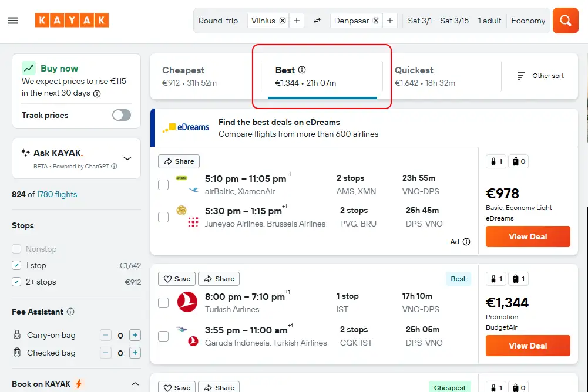The width and height of the screenshot is (588, 392).
Task: Click the Ad info icon
Action: pyautogui.click(x=466, y=242)
